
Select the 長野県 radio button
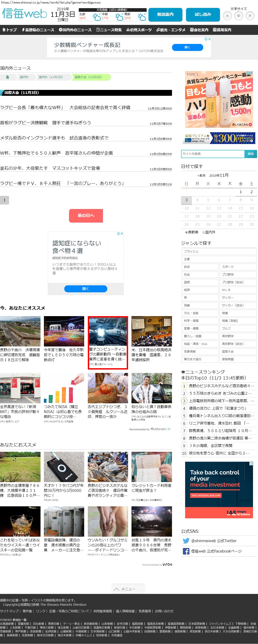(186, 232)
